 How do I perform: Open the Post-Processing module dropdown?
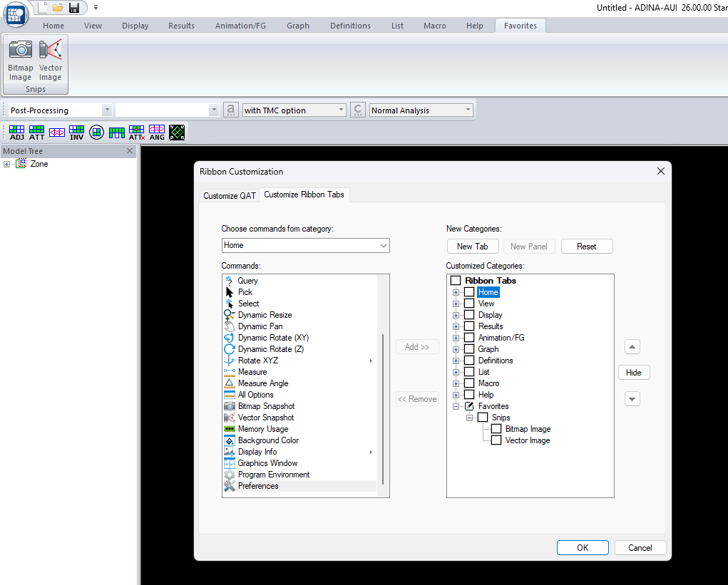(107, 110)
